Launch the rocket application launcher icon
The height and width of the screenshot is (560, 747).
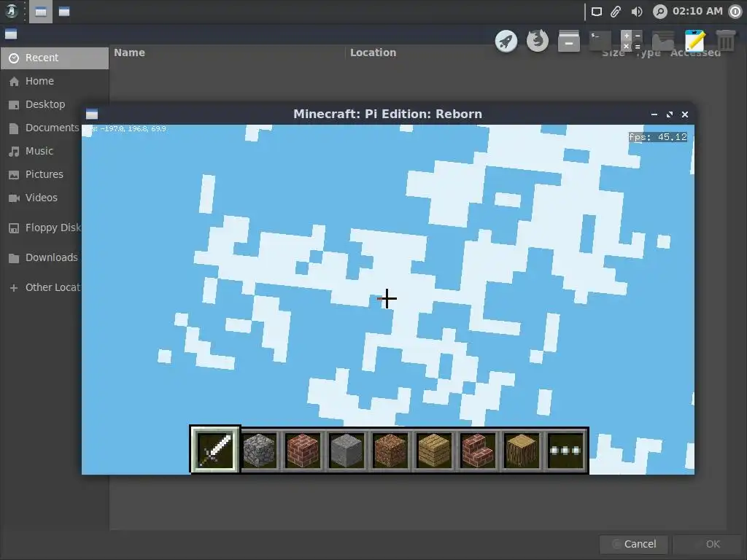506,41
